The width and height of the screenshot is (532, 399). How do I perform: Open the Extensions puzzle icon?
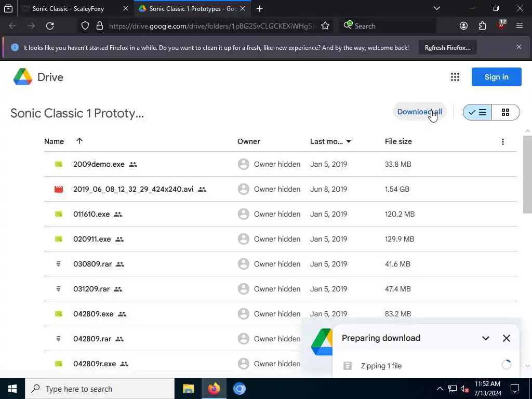[482, 26]
